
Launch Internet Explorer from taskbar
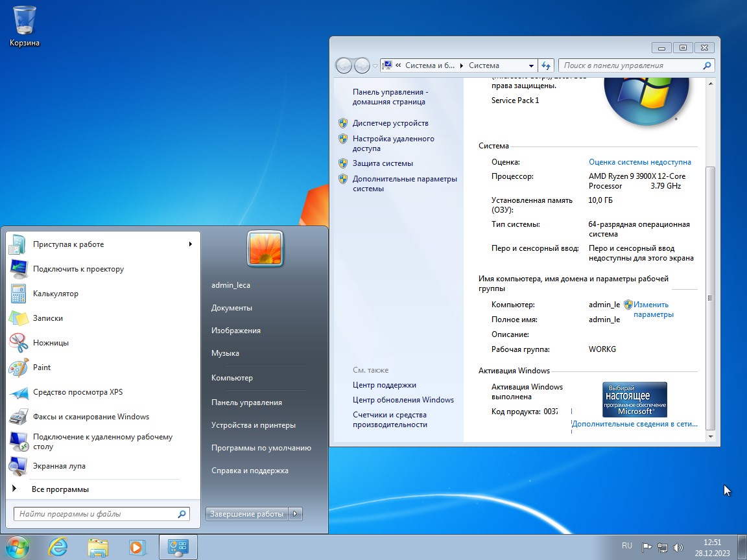(x=58, y=547)
